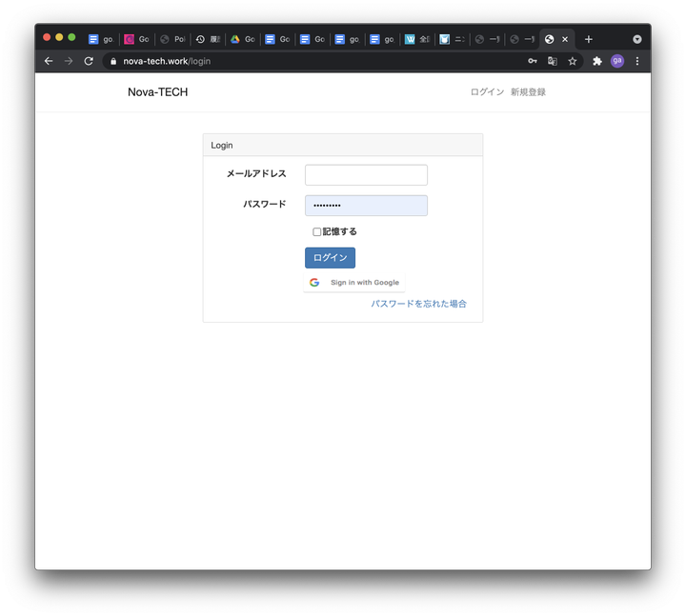The image size is (686, 616).
Task: Switch to the blue 'W' icon tab
Action: [x=417, y=39]
